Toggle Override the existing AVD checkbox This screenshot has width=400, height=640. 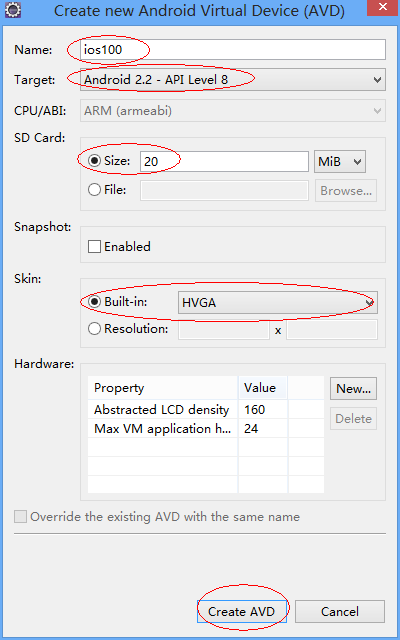[x=20, y=517]
